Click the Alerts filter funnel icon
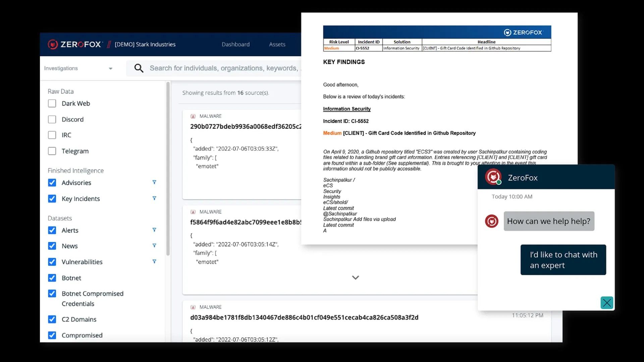644x362 pixels. point(154,230)
